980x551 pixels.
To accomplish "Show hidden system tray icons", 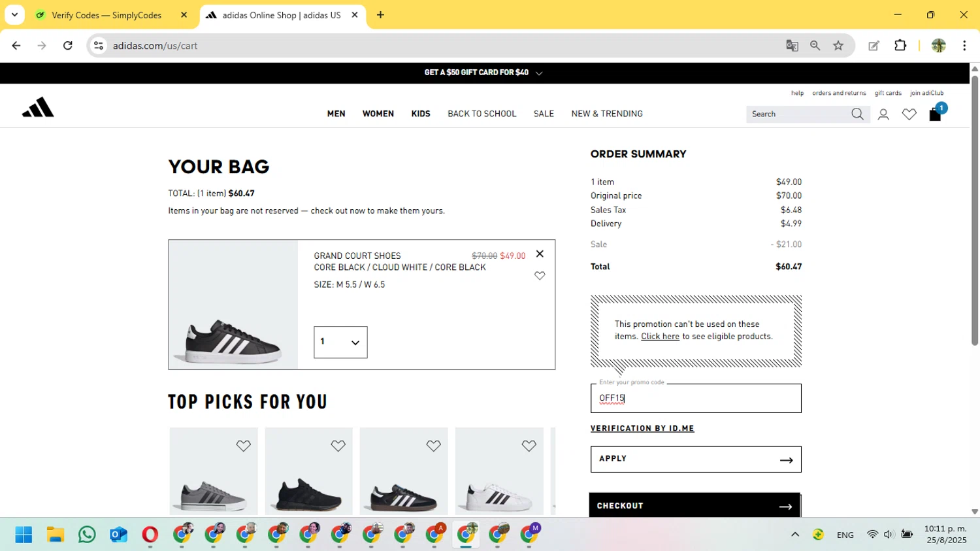I will (x=795, y=535).
